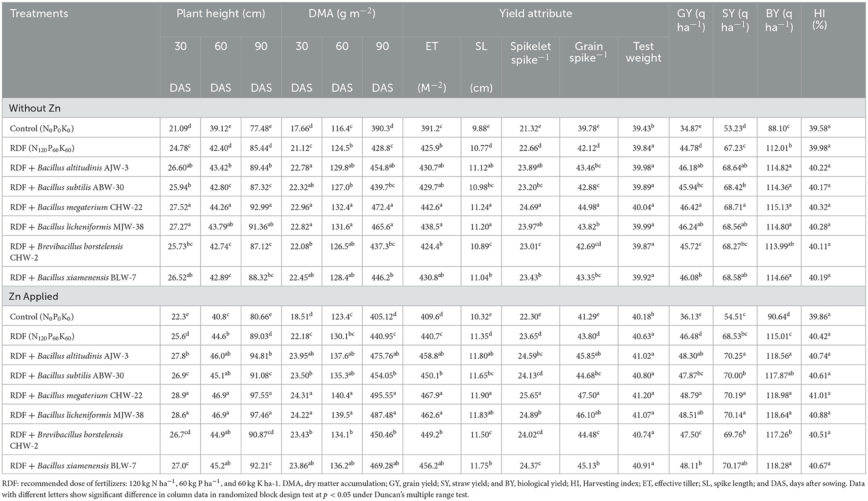Click the grain yield 48.79a

[x=691, y=395]
